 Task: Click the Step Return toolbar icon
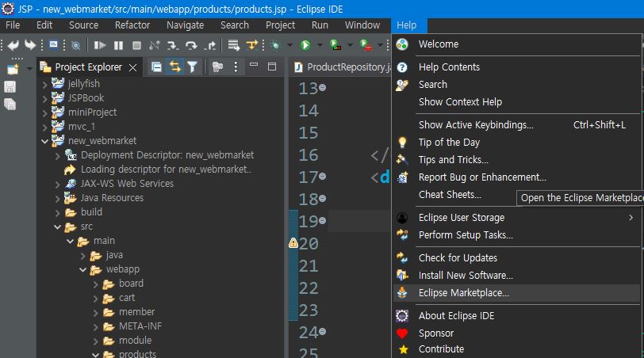click(x=210, y=45)
